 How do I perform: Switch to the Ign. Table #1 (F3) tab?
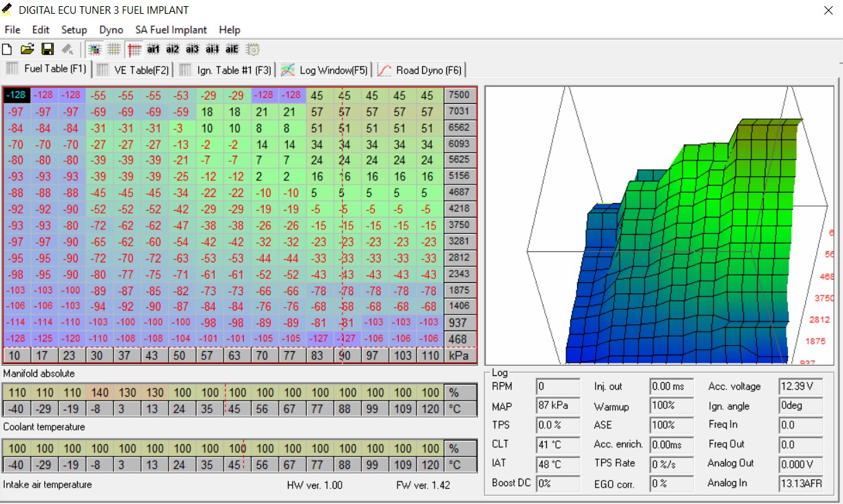225,70
